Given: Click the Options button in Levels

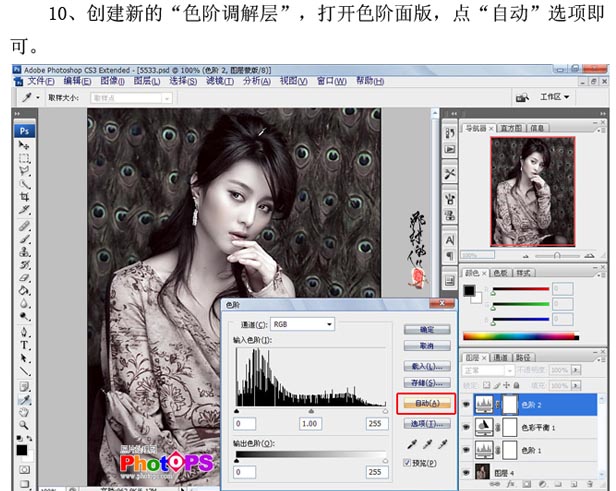Looking at the screenshot, I should tap(427, 423).
